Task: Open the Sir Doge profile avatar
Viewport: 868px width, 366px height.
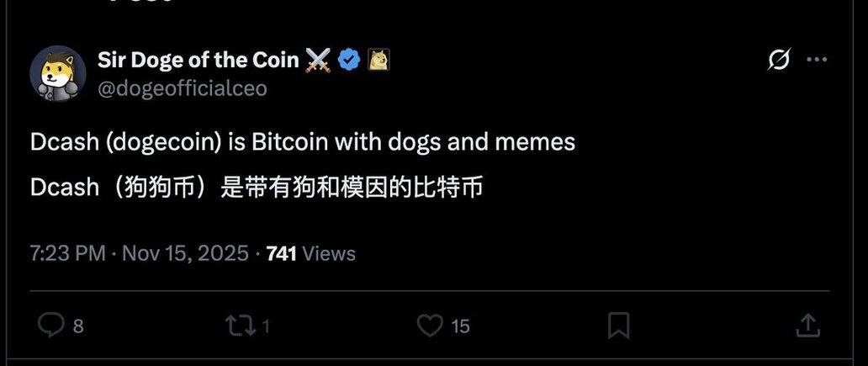Action: tap(57, 74)
